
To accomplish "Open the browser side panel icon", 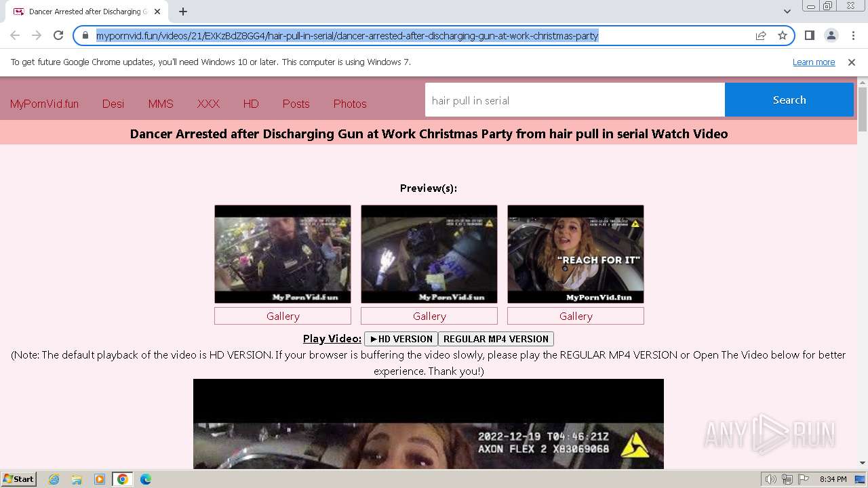I will [809, 35].
